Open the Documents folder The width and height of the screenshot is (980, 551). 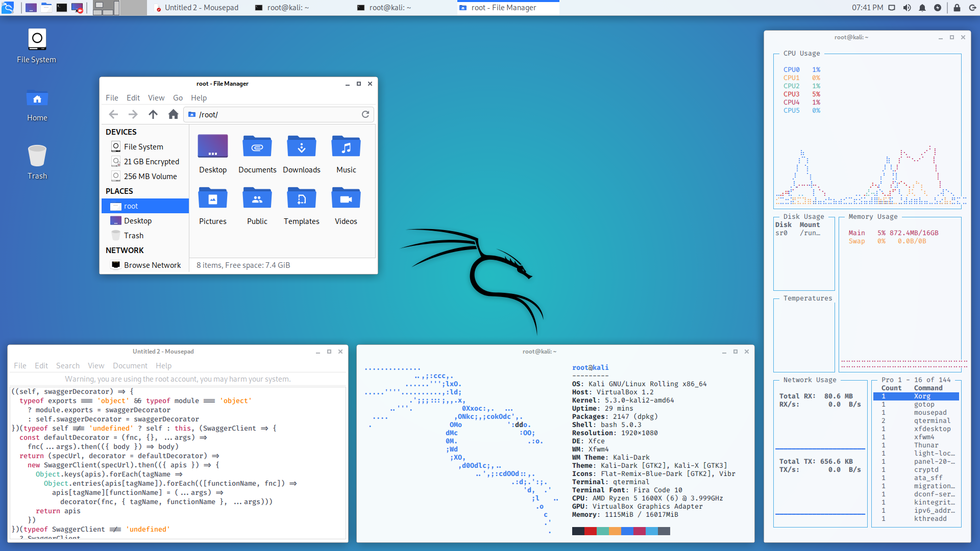pos(257,154)
